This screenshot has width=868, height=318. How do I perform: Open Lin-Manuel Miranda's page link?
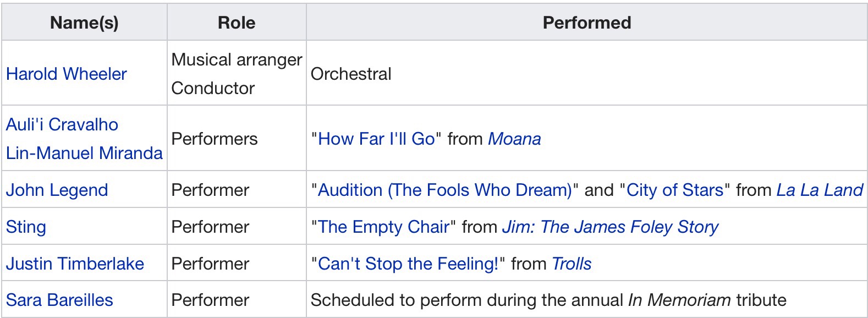(x=84, y=153)
